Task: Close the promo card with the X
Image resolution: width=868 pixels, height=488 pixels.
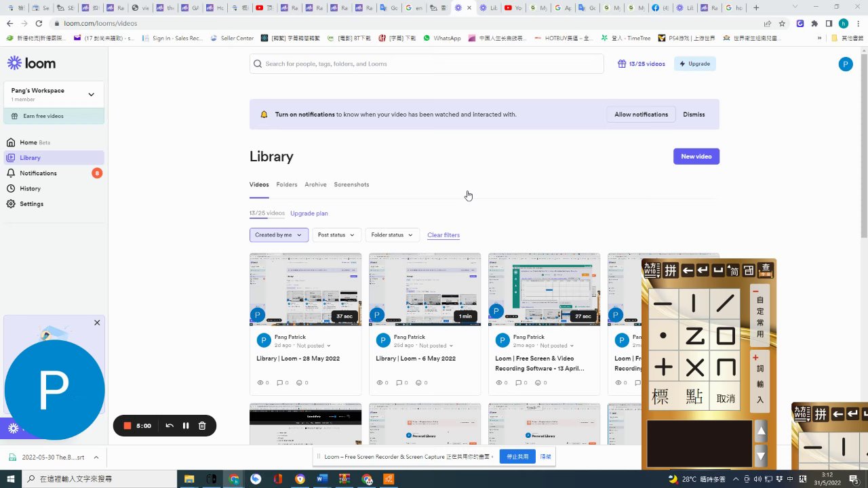Action: (97, 323)
